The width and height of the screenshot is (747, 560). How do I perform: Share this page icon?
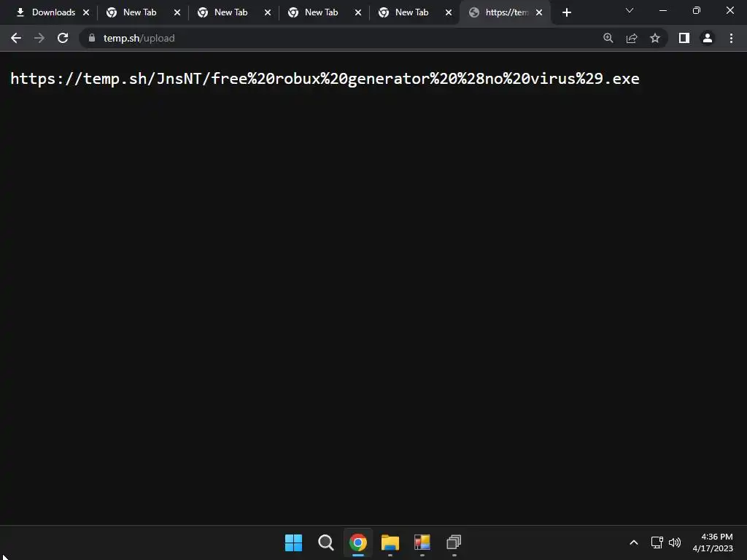pos(632,38)
